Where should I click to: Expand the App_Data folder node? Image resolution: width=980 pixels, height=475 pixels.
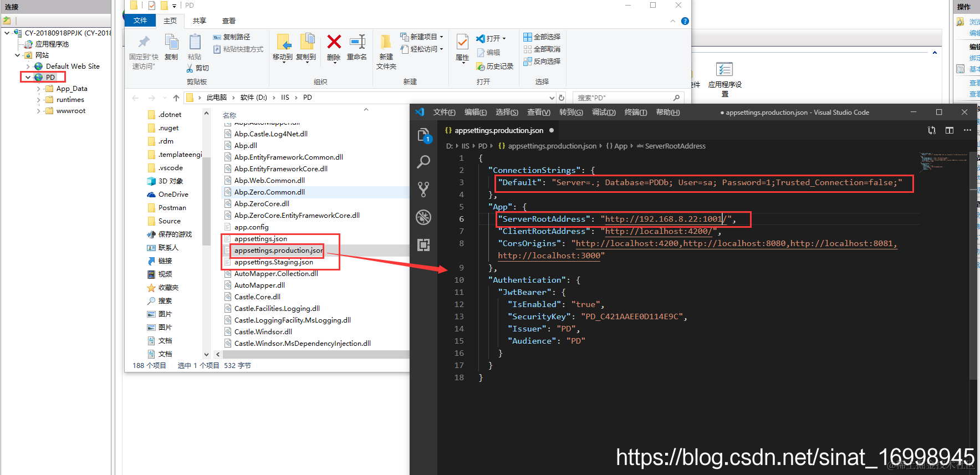coord(39,89)
